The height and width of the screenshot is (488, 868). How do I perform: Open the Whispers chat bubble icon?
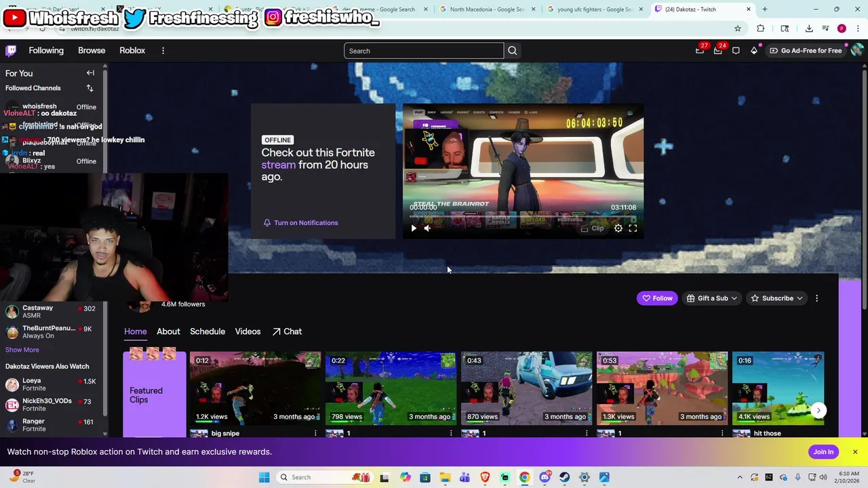(736, 51)
